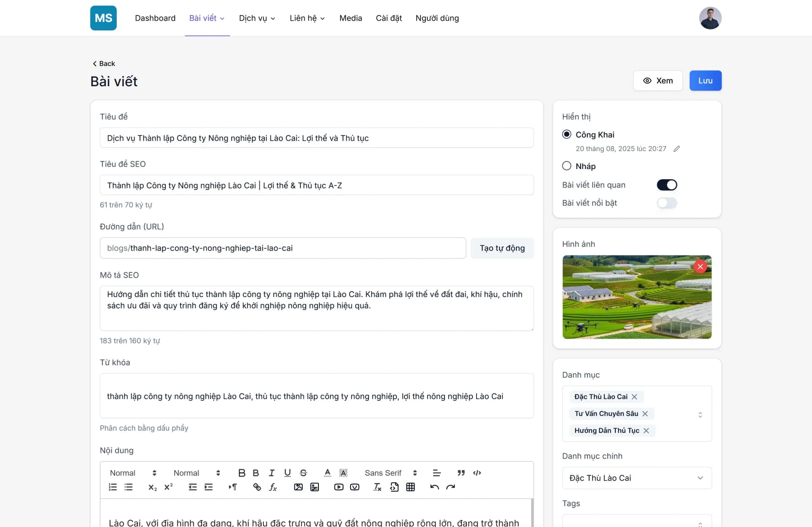
Task: Open the Sans Serif font dropdown
Action: 390,473
